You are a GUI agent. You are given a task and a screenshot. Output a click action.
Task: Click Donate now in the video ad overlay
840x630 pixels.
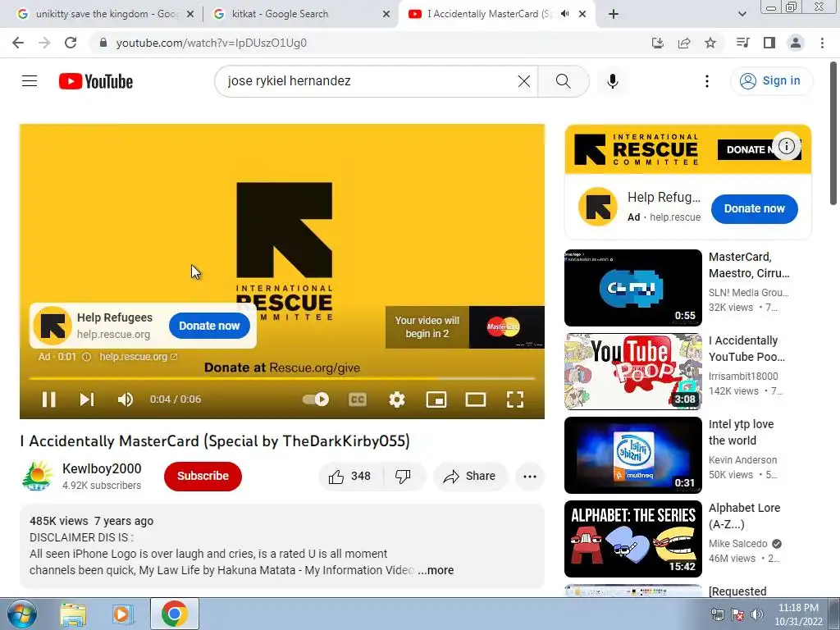(209, 326)
